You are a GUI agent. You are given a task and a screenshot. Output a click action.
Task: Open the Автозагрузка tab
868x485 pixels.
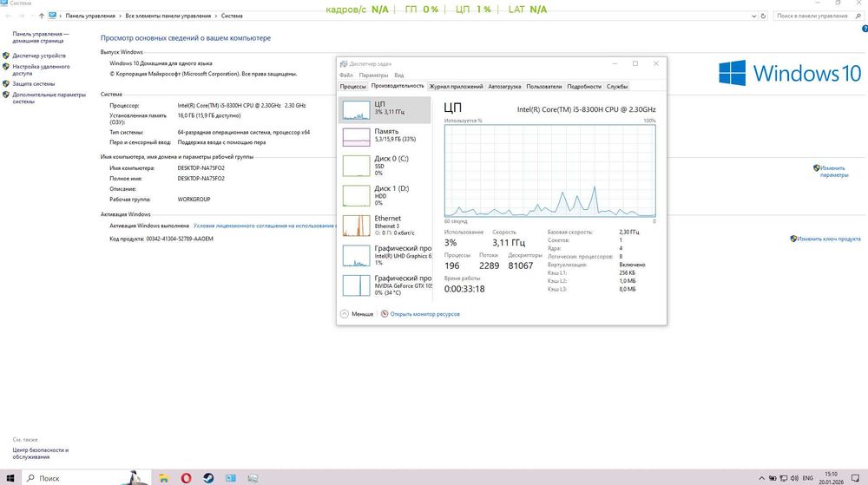[504, 86]
